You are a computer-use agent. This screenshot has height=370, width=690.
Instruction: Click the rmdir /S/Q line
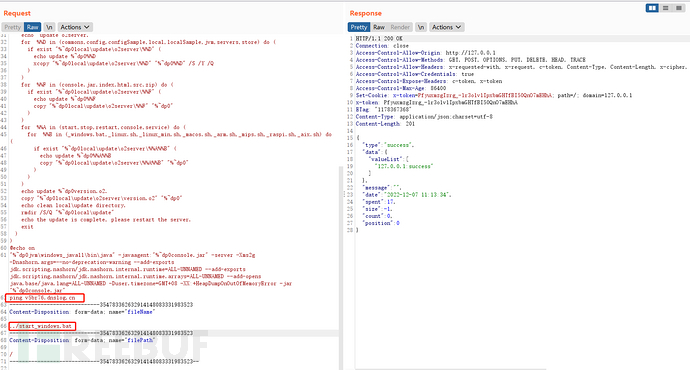coord(67,212)
